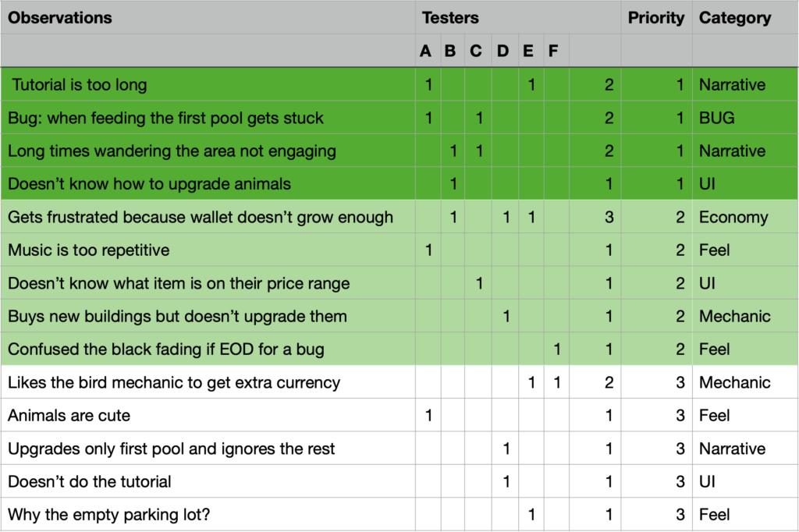
Task: Click the total cell showing 3
Action: pos(595,217)
